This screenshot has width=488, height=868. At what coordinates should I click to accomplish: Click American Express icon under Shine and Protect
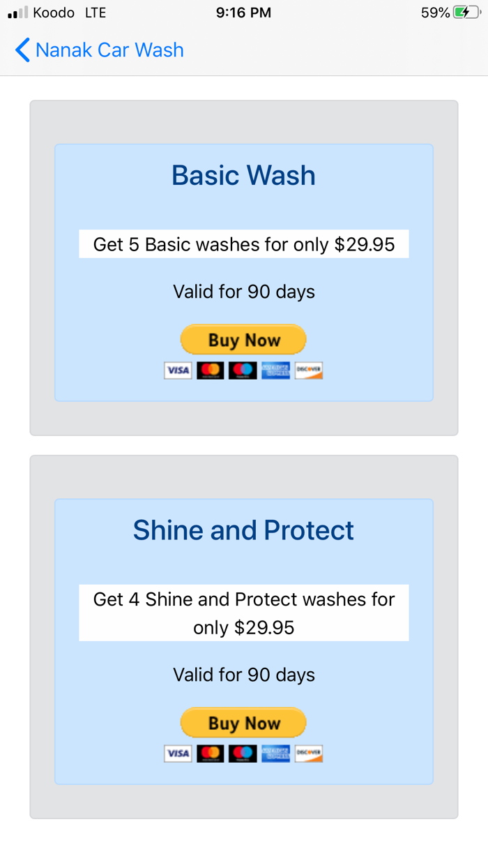[275, 754]
